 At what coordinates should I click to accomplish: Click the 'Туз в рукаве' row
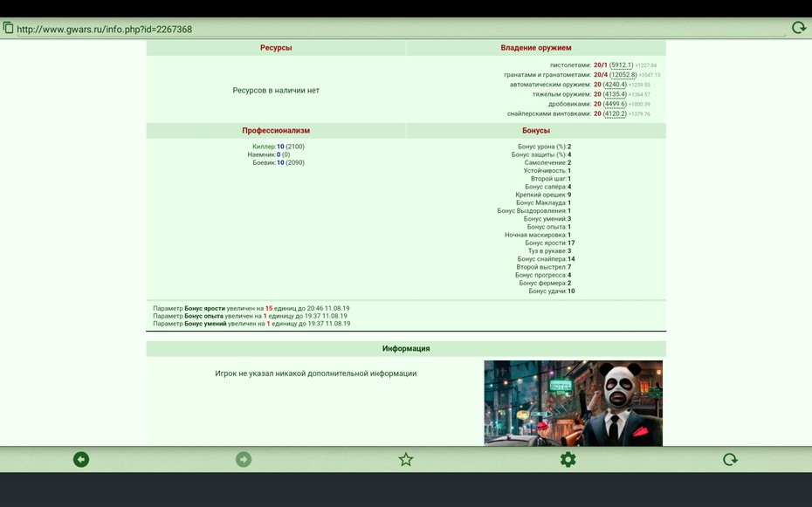pyautogui.click(x=549, y=251)
